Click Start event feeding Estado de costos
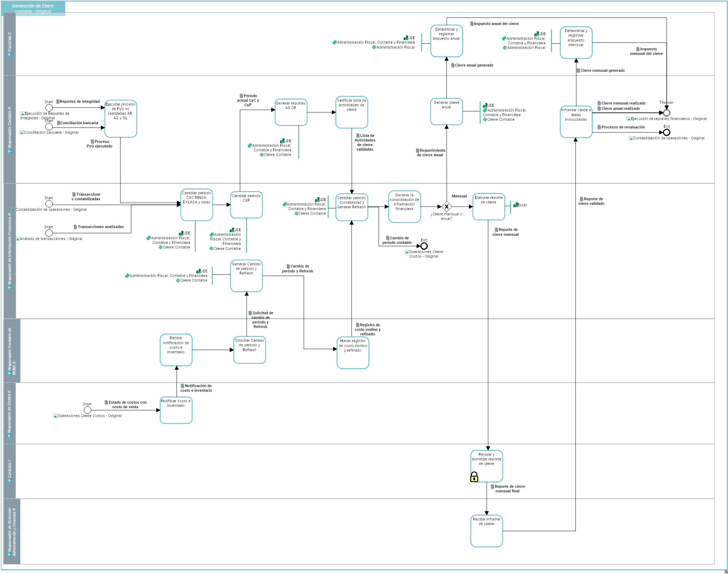The image size is (728, 574). pos(87,410)
